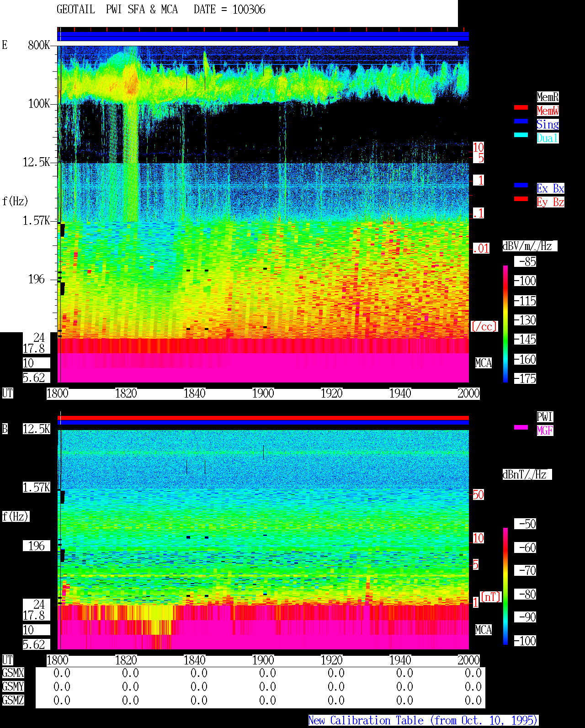Click the 100K frequency axis label
Viewport: 585px width, 728px height.
(39, 103)
